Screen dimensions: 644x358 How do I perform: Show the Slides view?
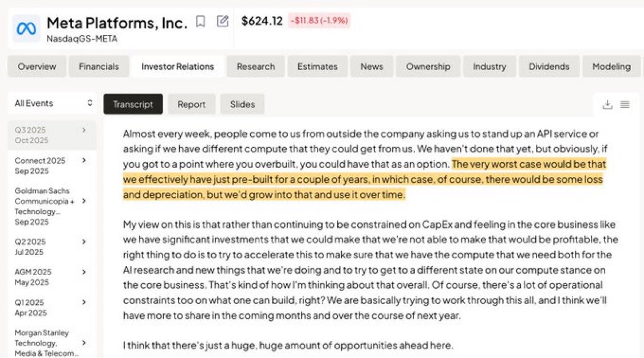pos(242,104)
